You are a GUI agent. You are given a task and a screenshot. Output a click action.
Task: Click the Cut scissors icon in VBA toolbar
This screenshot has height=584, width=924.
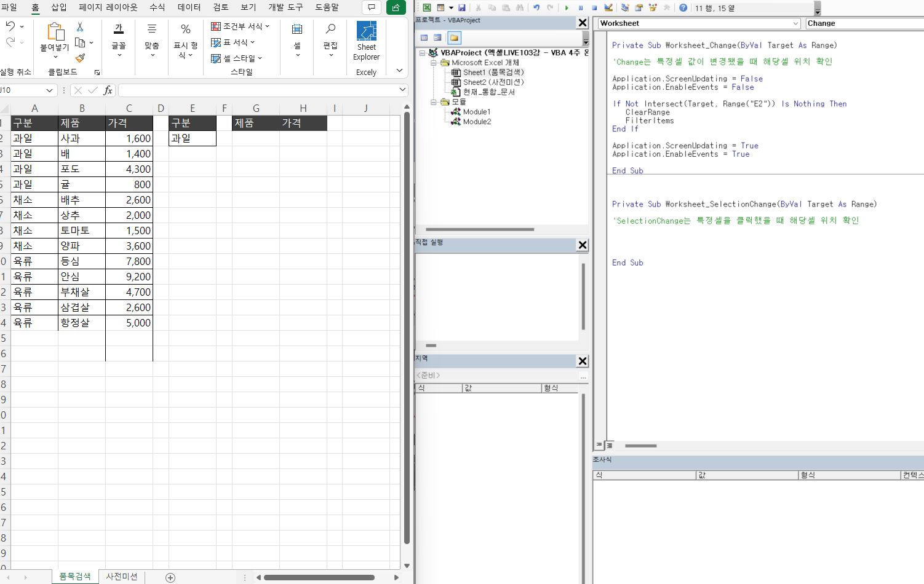coord(478,8)
